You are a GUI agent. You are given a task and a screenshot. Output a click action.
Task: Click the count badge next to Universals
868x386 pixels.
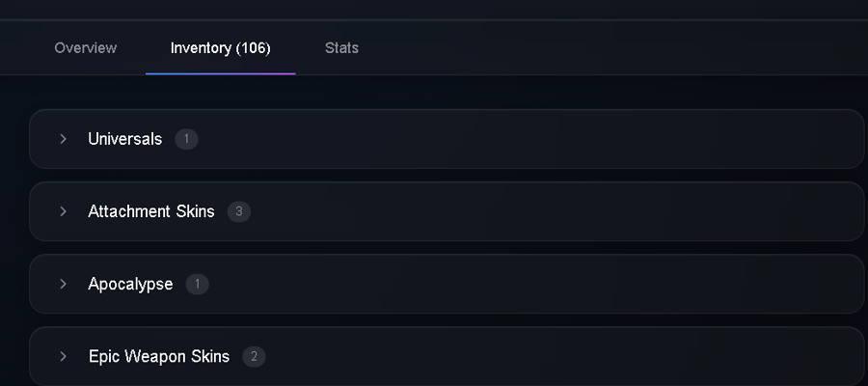pos(186,139)
